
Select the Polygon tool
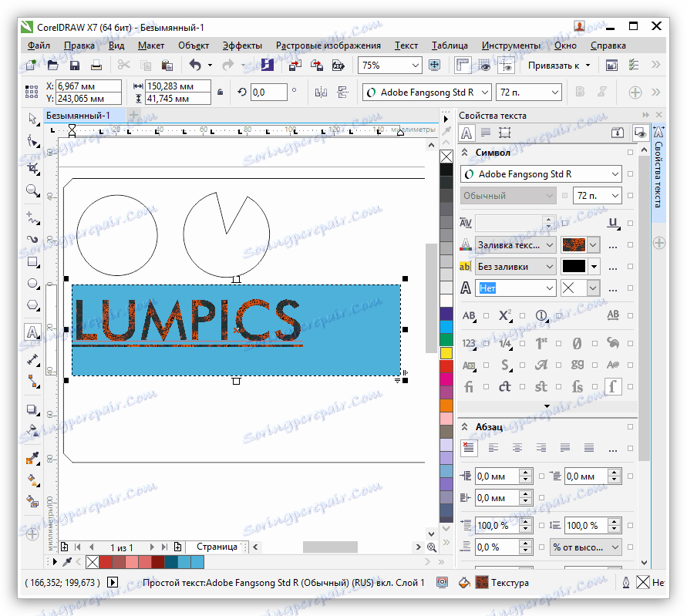tap(33, 305)
